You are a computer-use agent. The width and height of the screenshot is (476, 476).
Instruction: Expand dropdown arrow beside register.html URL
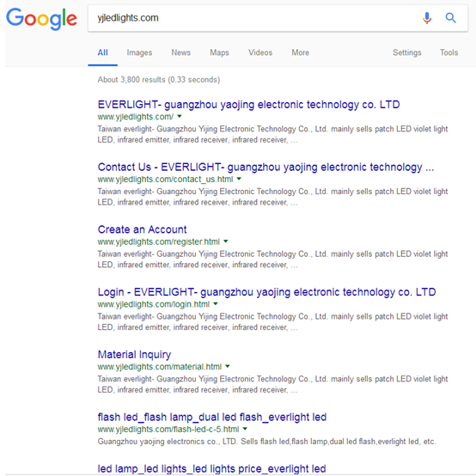point(226,241)
